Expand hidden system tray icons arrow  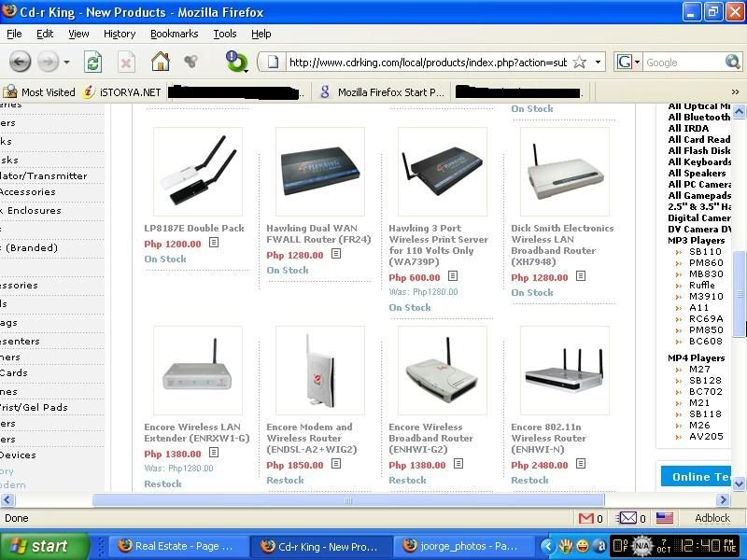click(x=547, y=546)
